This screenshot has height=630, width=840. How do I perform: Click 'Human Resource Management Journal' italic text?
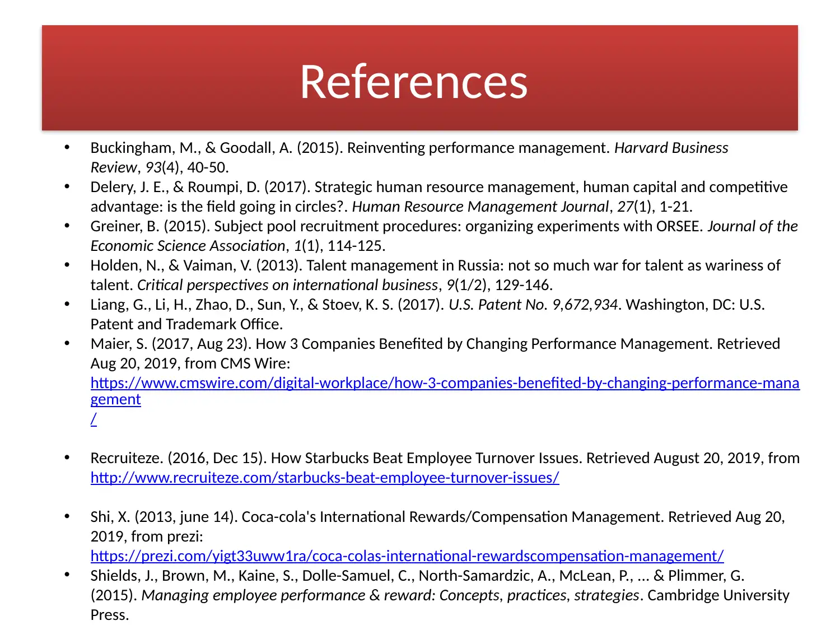point(480,207)
